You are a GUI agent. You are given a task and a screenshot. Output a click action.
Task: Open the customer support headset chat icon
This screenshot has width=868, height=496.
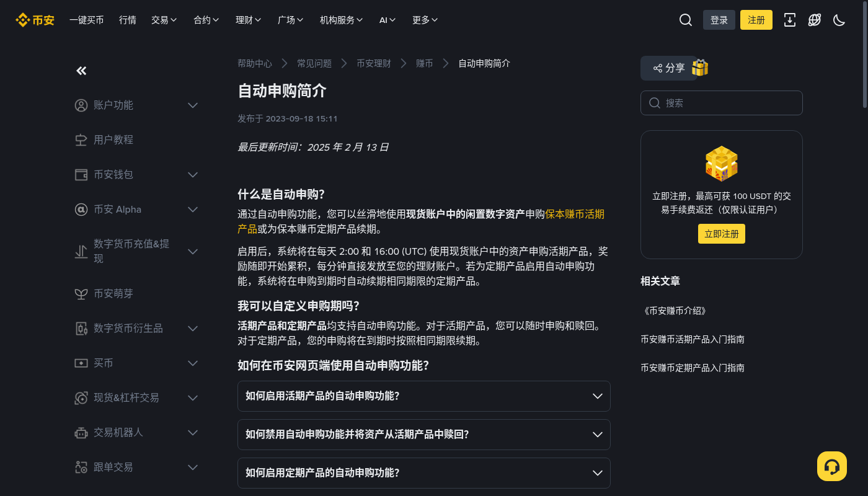832,466
